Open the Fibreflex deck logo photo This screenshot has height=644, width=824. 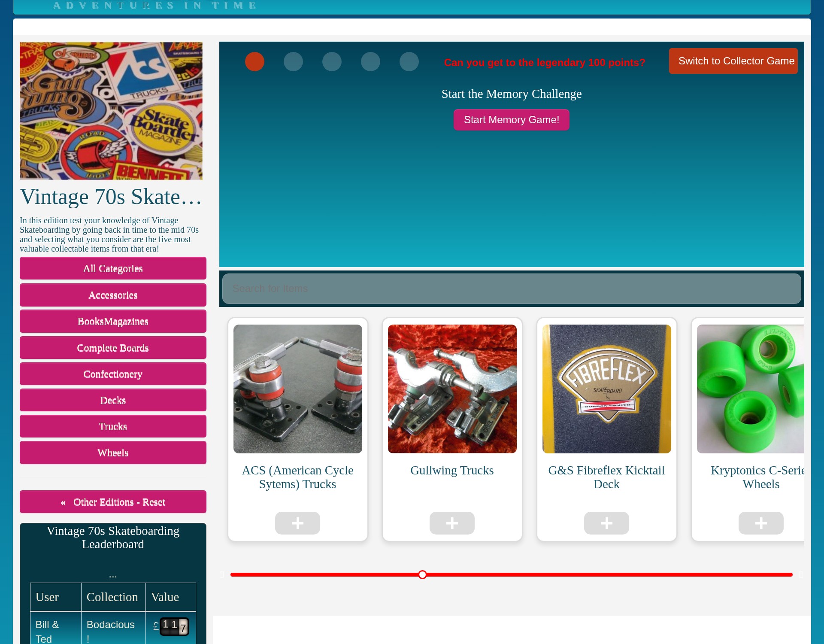pos(607,389)
